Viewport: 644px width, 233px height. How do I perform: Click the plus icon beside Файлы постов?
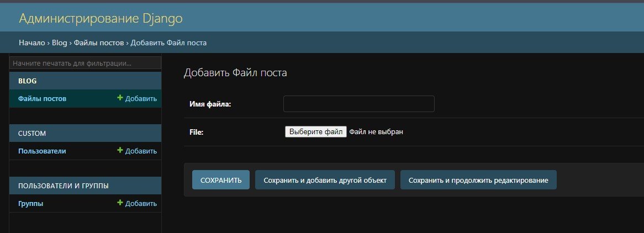120,98
